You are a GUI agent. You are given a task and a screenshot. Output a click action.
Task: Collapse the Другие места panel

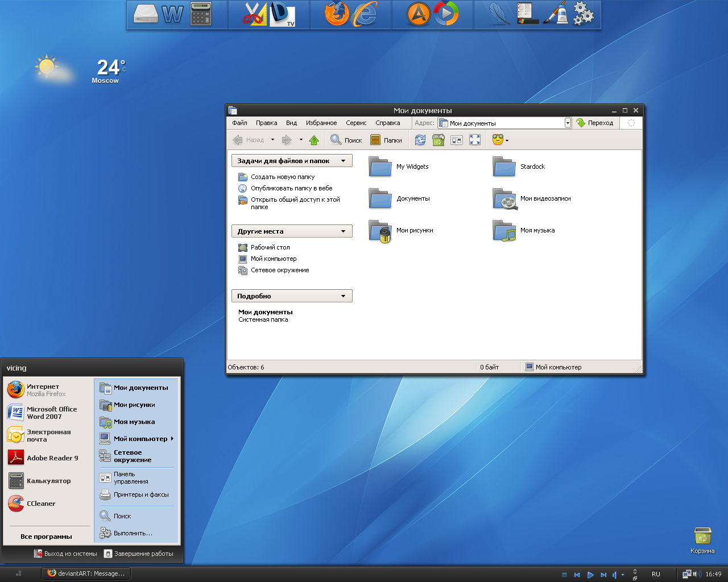coord(343,231)
